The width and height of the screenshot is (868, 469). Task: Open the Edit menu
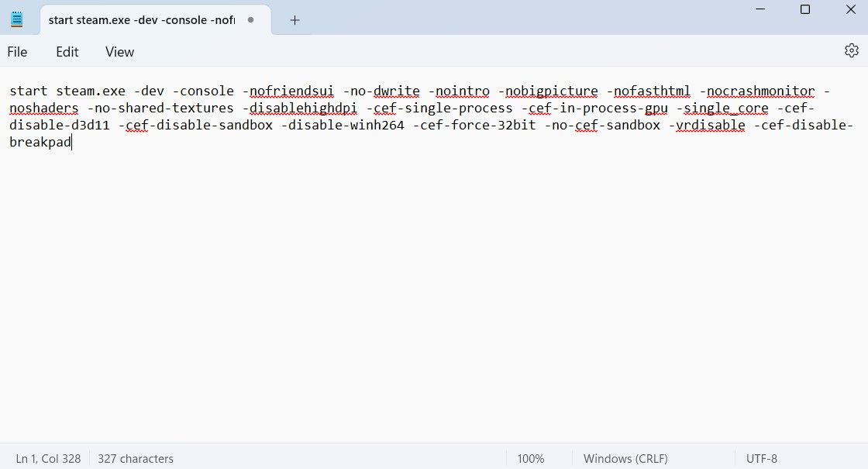click(67, 52)
